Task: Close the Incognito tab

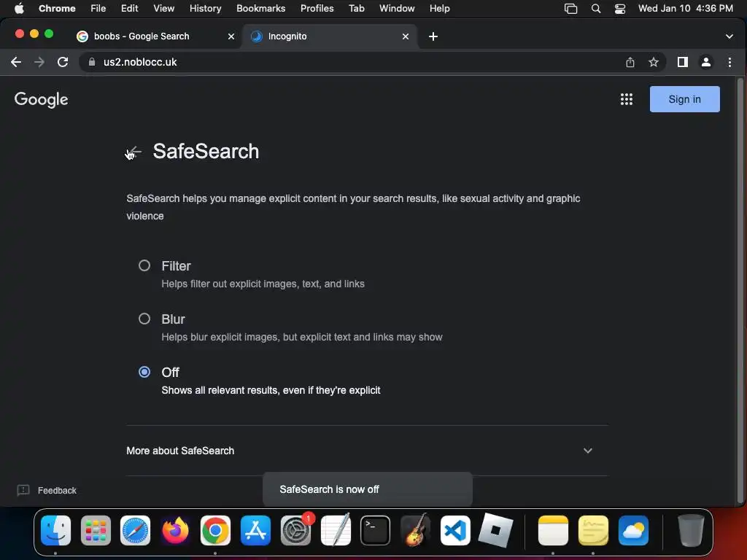Action: click(406, 36)
